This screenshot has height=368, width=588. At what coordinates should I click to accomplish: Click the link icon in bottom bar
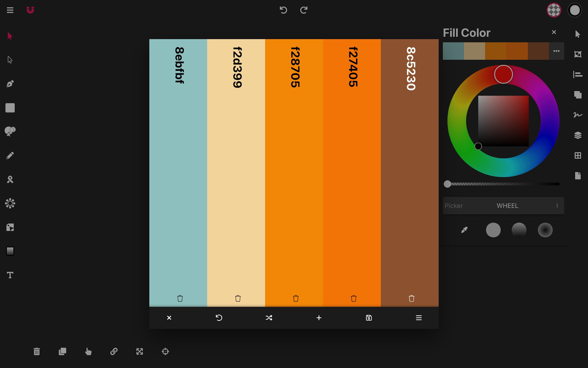[114, 351]
